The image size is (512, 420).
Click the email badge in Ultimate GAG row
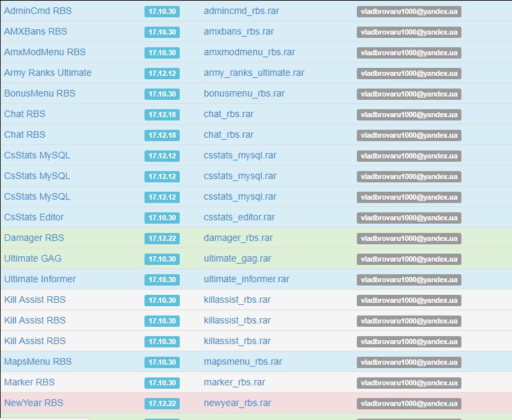tap(409, 259)
